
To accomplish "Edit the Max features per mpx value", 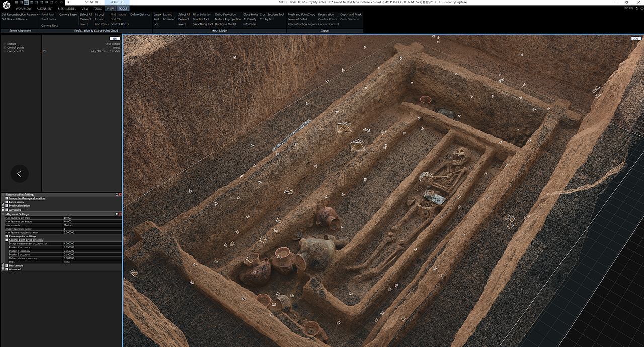I will pyautogui.click(x=93, y=218).
